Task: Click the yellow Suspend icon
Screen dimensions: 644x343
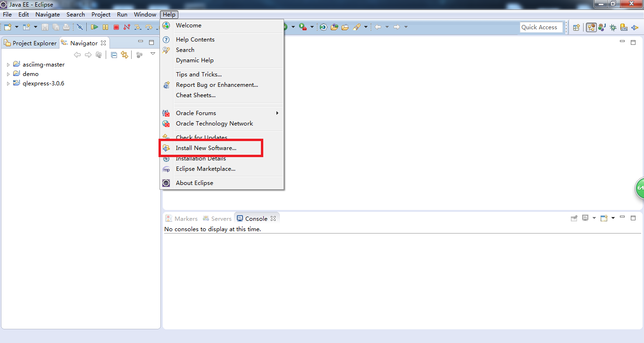Action: 106,27
